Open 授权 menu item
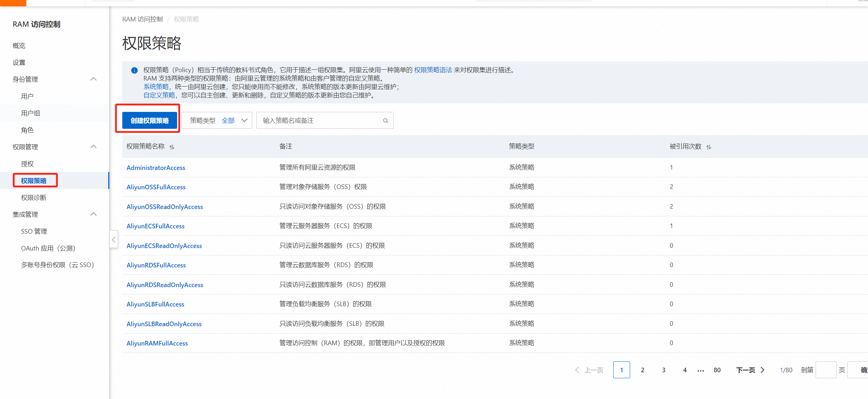Viewport: 868px width, 399px height. click(x=27, y=164)
